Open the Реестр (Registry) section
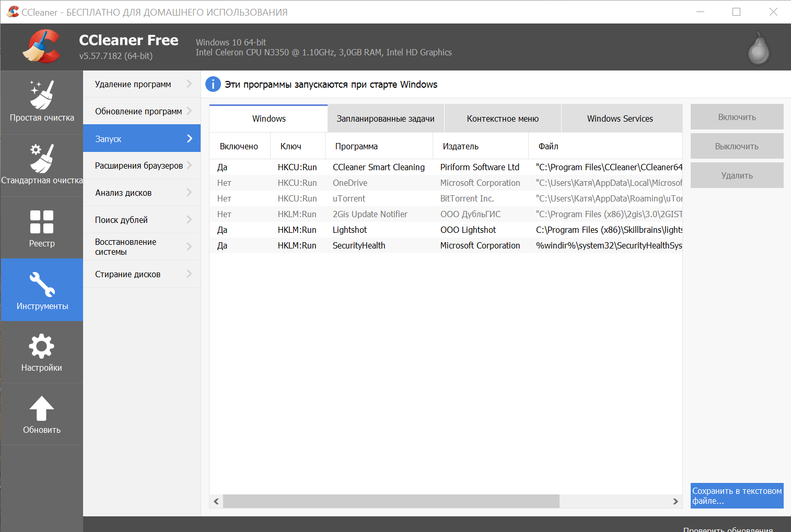The image size is (791, 532). pos(42,228)
